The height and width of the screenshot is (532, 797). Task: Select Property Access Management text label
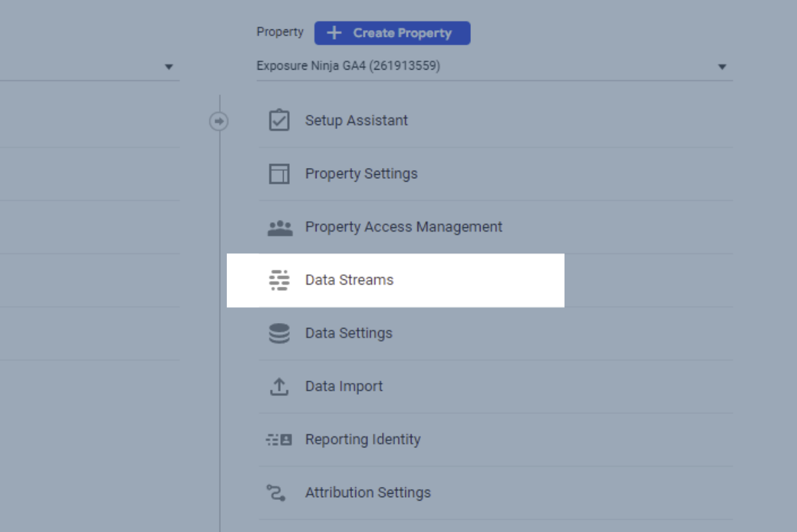[403, 227]
